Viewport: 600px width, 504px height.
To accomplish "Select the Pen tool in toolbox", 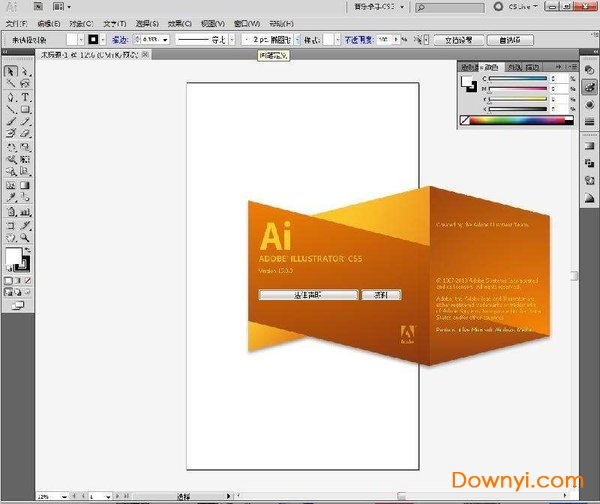I will pos(11,97).
